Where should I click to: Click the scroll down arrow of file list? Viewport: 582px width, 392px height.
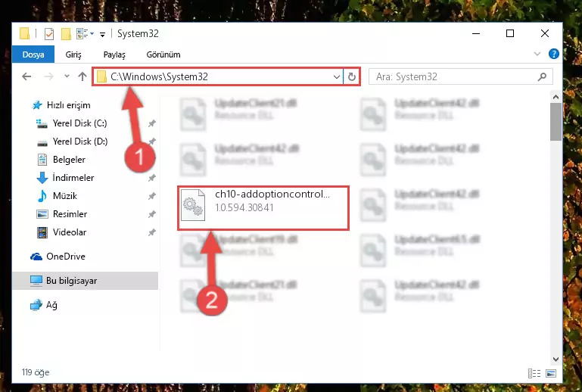pyautogui.click(x=556, y=359)
